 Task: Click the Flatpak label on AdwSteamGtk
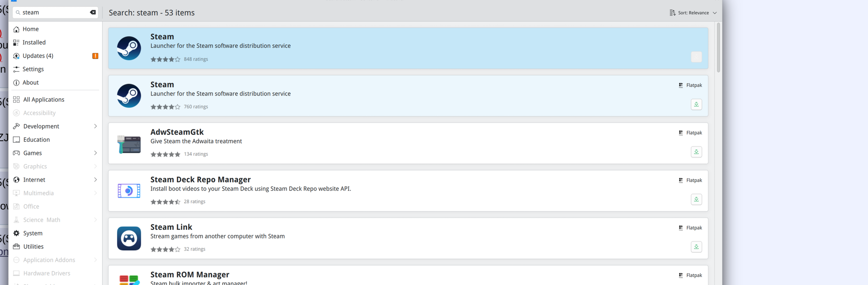[x=694, y=133]
